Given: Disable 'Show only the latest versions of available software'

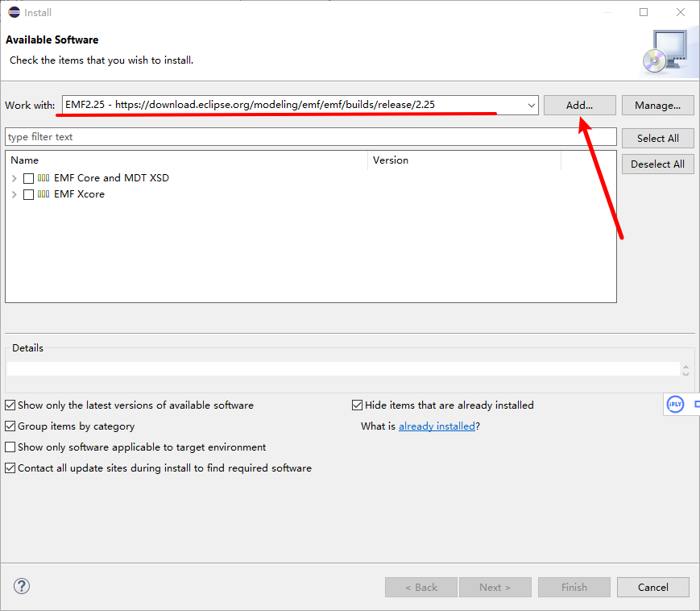Looking at the screenshot, I should tap(10, 405).
